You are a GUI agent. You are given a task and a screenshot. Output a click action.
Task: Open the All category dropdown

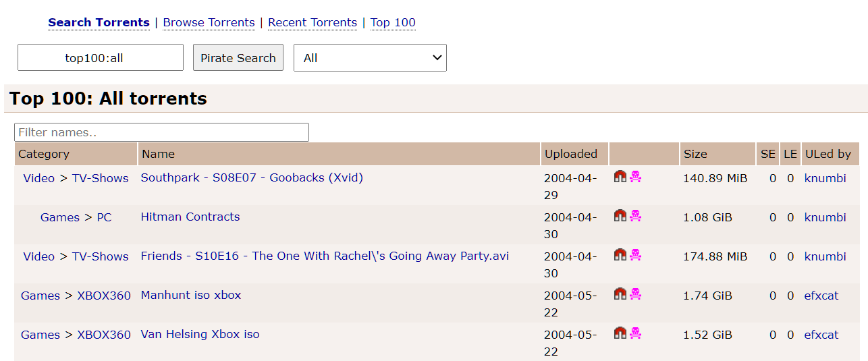(370, 58)
